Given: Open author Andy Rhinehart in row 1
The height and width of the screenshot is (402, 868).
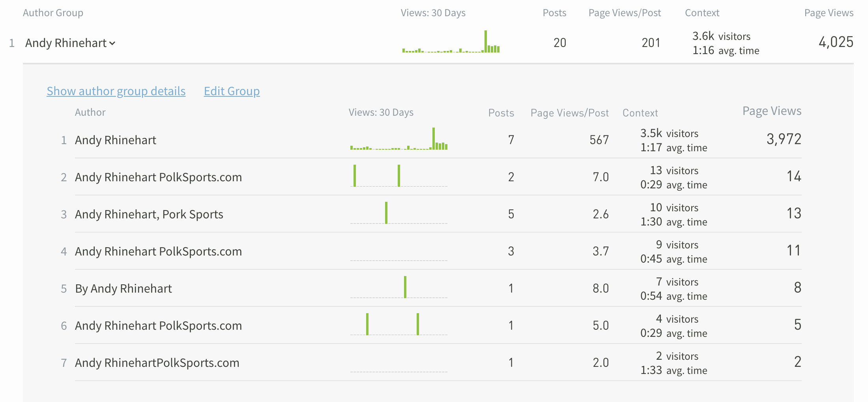Looking at the screenshot, I should (x=116, y=140).
